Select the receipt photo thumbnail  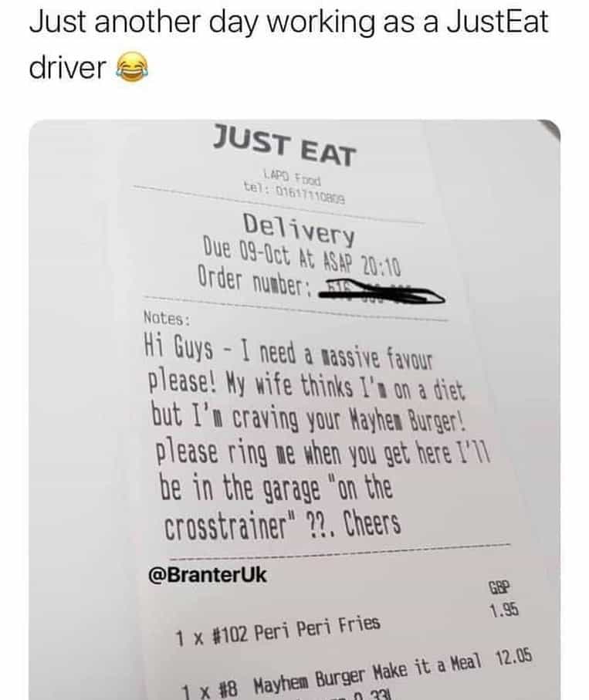(x=295, y=410)
